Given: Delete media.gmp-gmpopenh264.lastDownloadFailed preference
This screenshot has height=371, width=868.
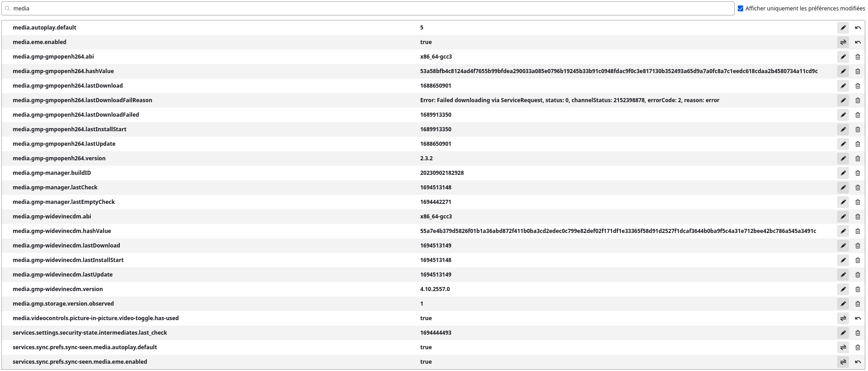Looking at the screenshot, I should (x=858, y=115).
